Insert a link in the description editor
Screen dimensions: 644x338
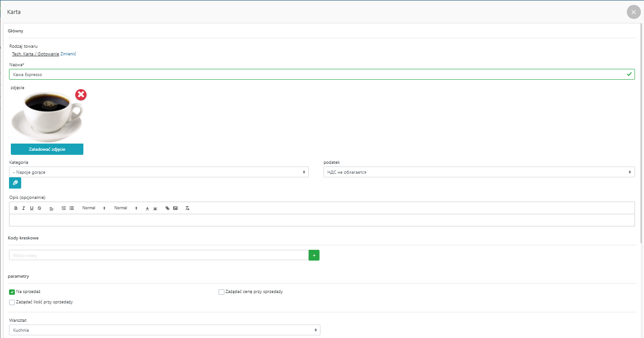click(x=168, y=208)
